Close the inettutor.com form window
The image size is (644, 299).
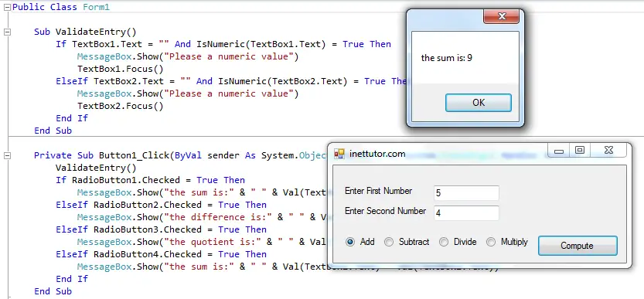[608, 151]
